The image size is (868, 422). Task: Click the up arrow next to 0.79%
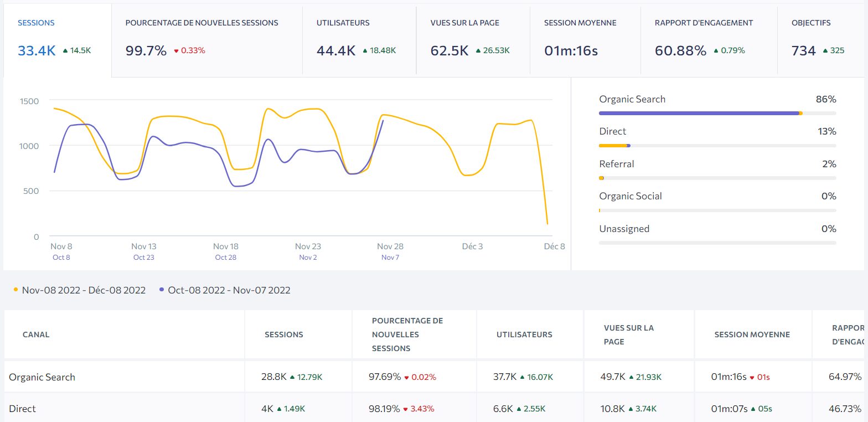click(x=716, y=51)
